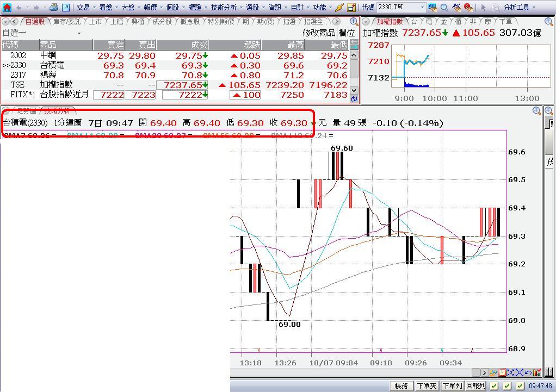Open the 帳務 button
The image size is (556, 392).
point(401,385)
